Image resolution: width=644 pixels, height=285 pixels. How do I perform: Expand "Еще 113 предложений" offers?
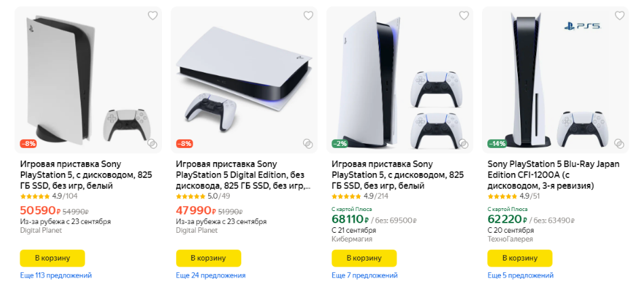click(x=56, y=275)
